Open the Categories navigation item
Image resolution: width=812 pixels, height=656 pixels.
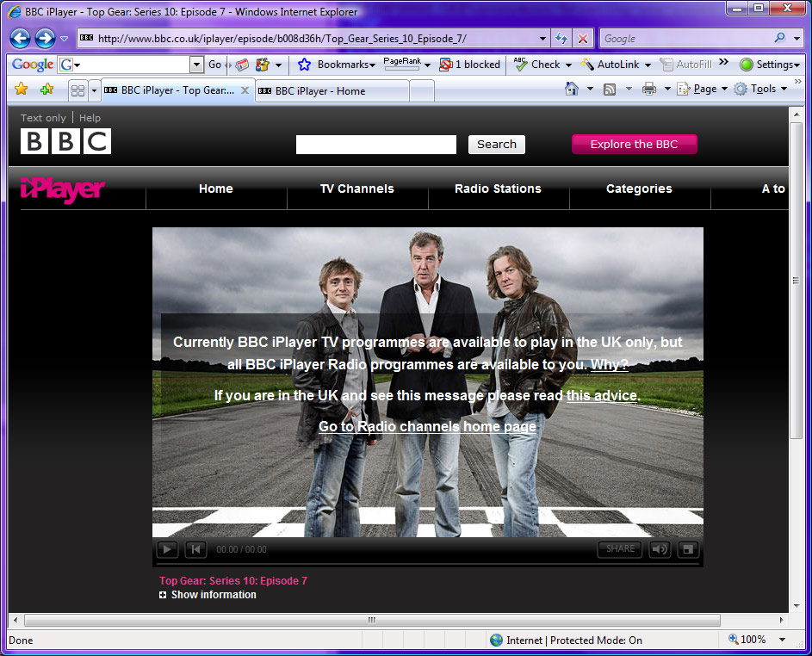639,189
